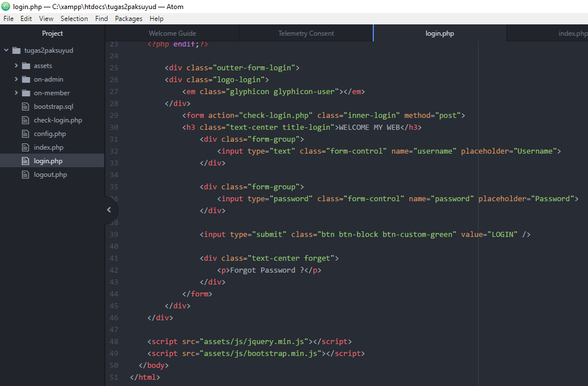Viewport: 588px width, 386px height.
Task: Collapse the tugas2paksuyud project folder
Action: (6, 50)
